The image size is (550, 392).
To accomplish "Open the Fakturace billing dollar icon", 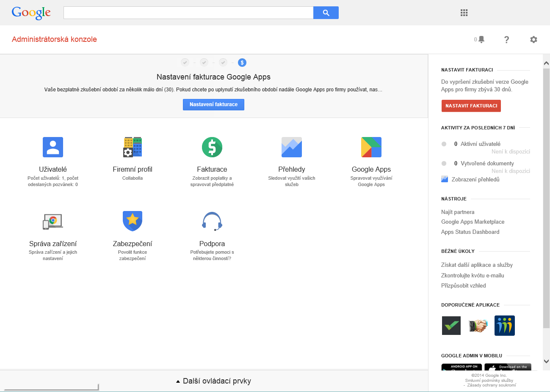I will click(212, 147).
